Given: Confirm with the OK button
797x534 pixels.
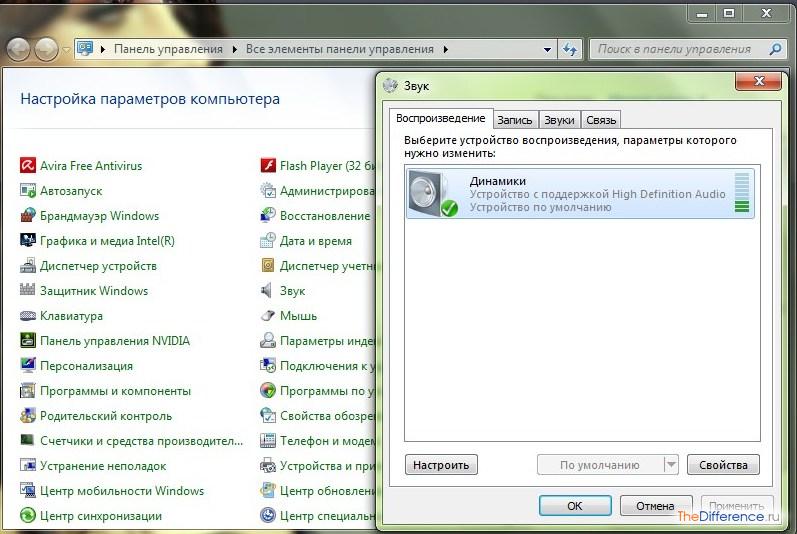Looking at the screenshot, I should [575, 506].
